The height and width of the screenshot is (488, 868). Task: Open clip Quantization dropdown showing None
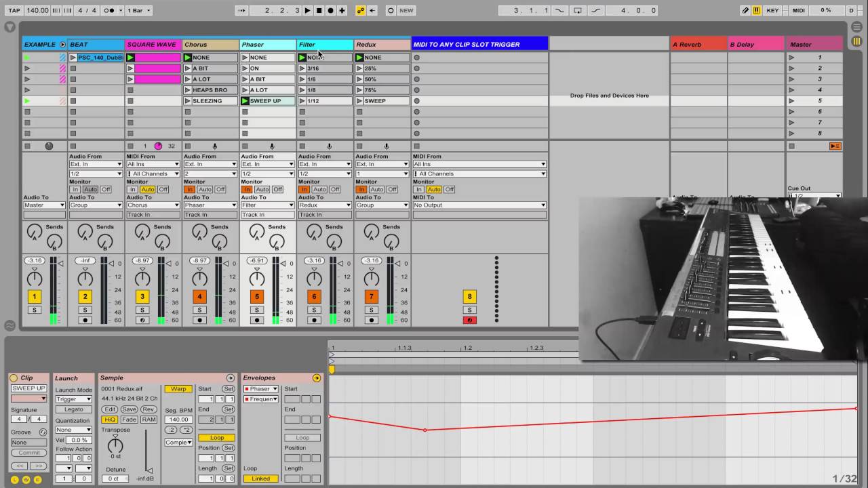click(74, 430)
